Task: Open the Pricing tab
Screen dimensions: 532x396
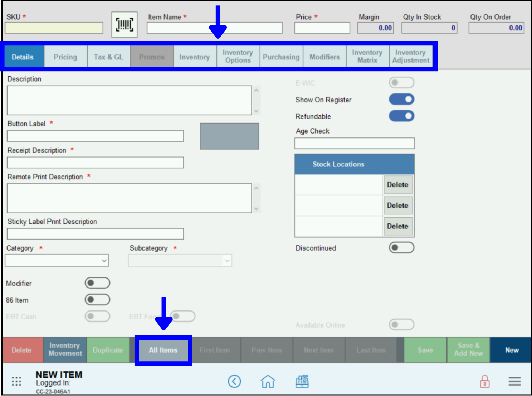Action: click(65, 57)
